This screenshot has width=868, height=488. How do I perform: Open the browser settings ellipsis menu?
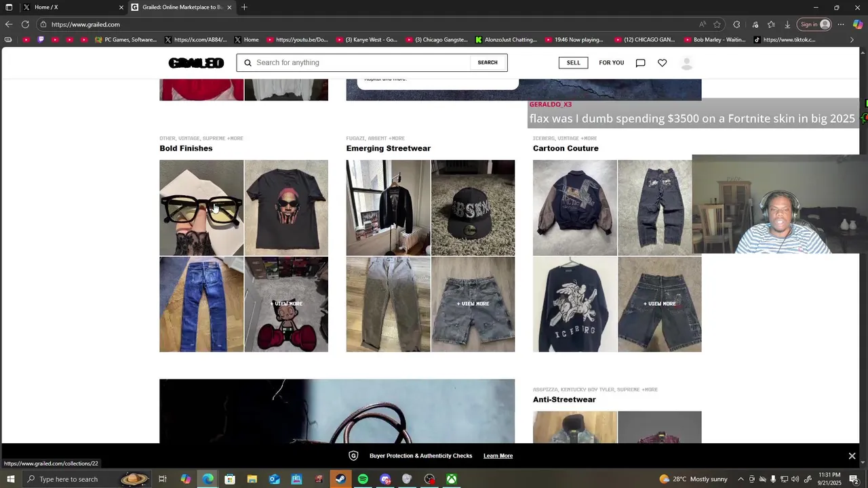click(841, 24)
